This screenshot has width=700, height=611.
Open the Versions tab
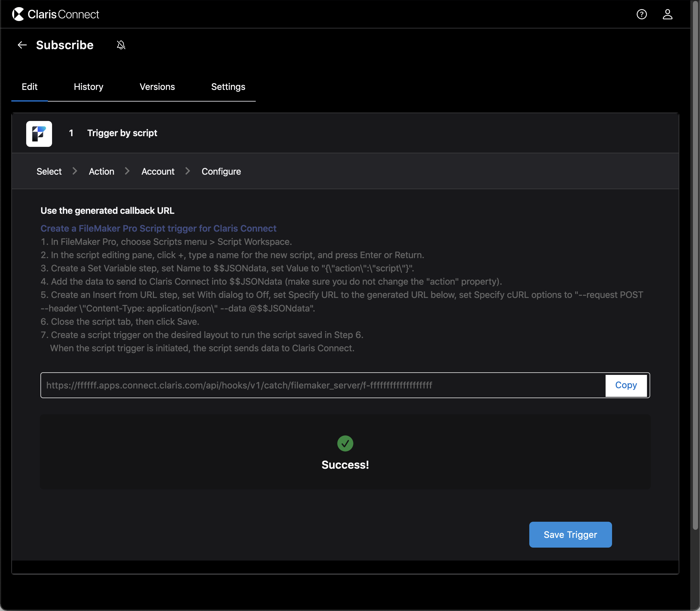click(157, 87)
